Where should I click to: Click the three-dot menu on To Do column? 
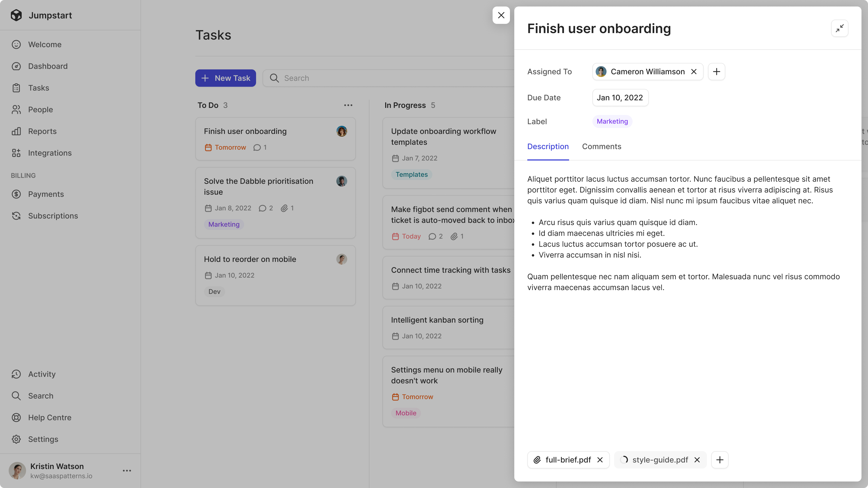(x=348, y=105)
